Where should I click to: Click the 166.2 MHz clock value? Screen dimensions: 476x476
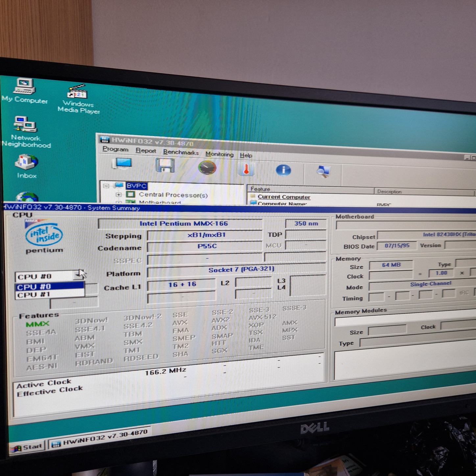(x=165, y=371)
